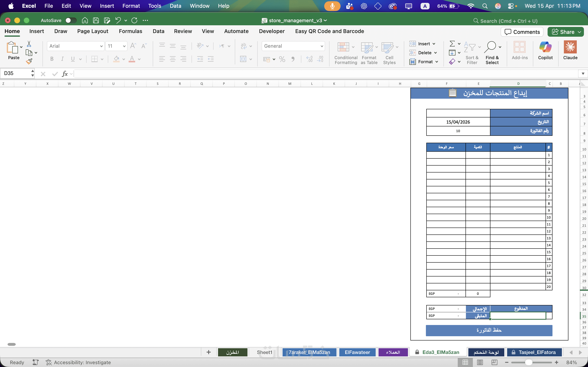
Task: Click the Save floppy disk icon
Action: [96, 20]
